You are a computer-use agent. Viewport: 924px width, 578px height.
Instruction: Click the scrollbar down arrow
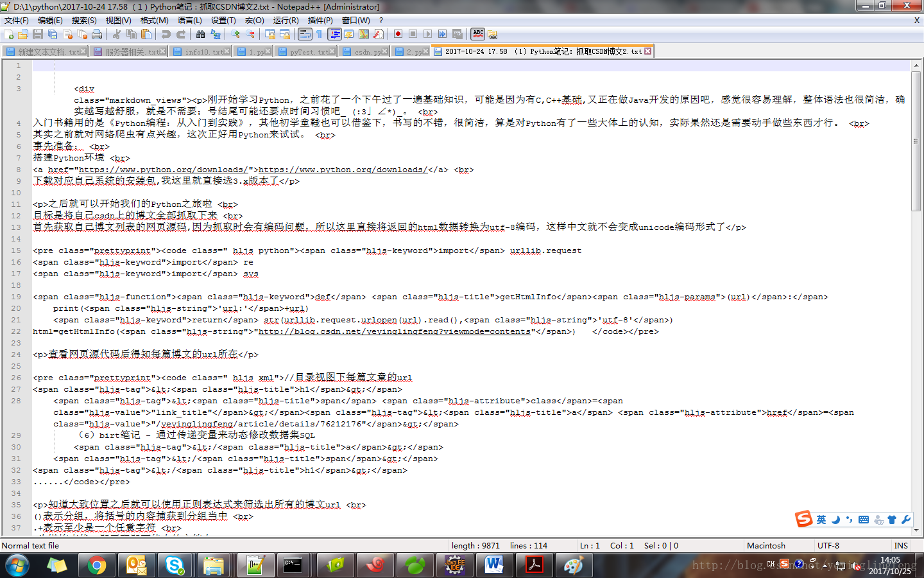(x=916, y=530)
